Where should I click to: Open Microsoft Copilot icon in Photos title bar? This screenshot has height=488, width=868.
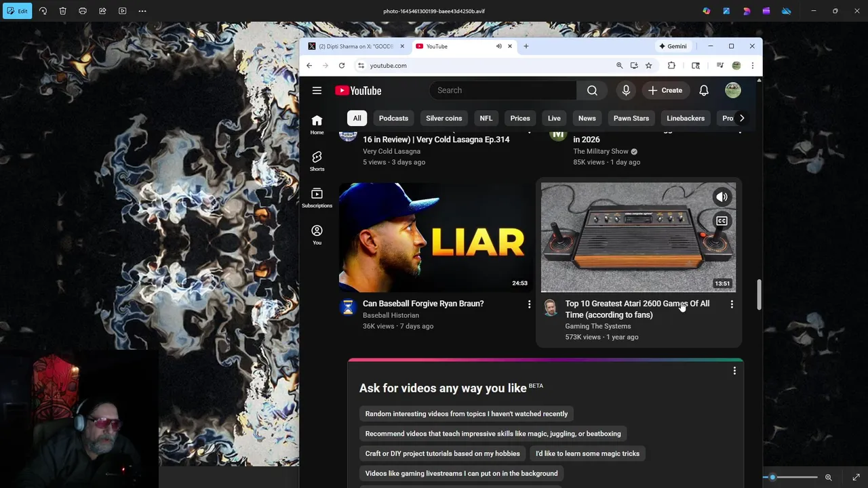[x=707, y=11]
